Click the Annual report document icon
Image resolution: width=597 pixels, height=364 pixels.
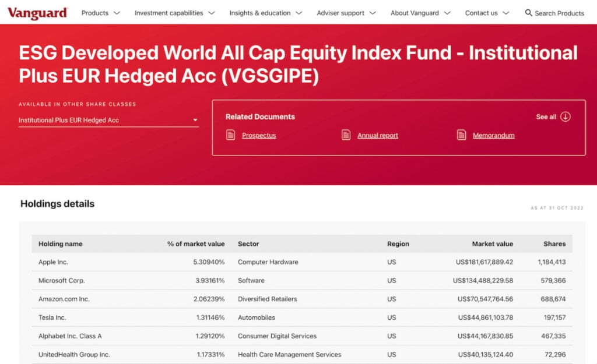(346, 135)
